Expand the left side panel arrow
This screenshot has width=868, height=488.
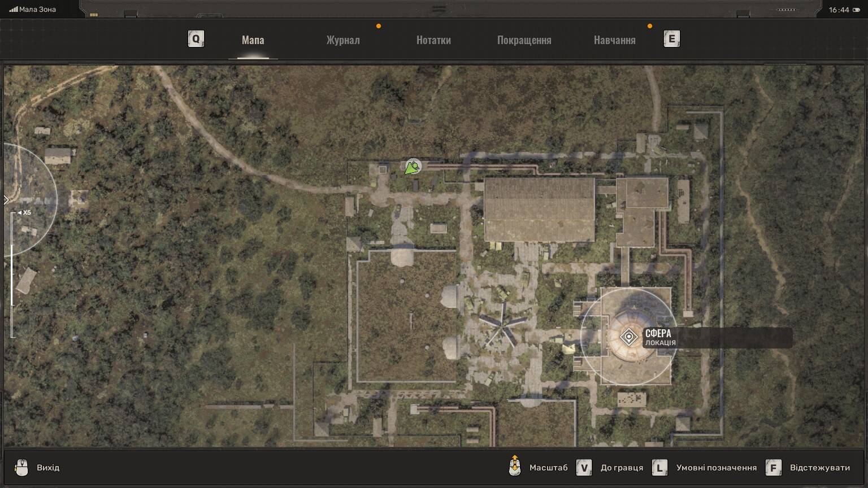(7, 200)
